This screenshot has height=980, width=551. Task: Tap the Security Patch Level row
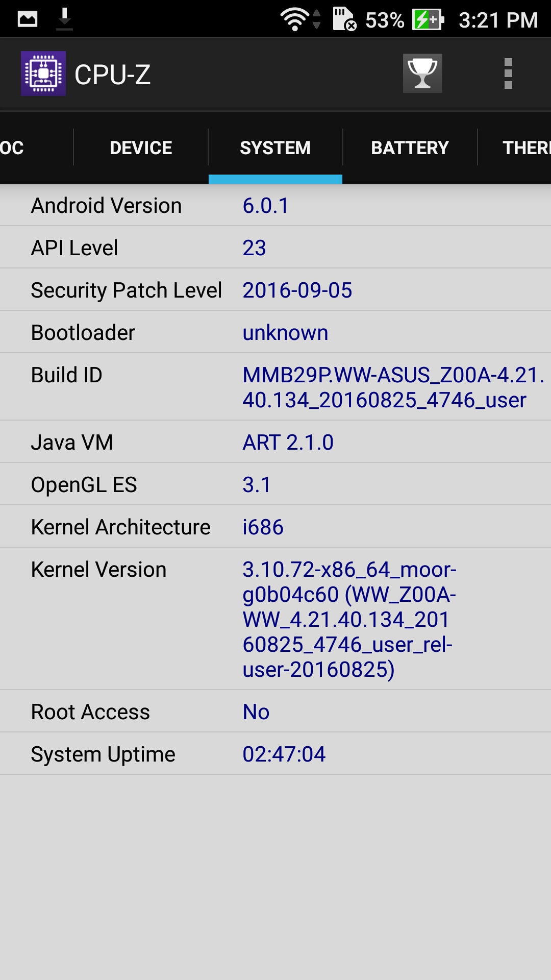click(x=275, y=290)
